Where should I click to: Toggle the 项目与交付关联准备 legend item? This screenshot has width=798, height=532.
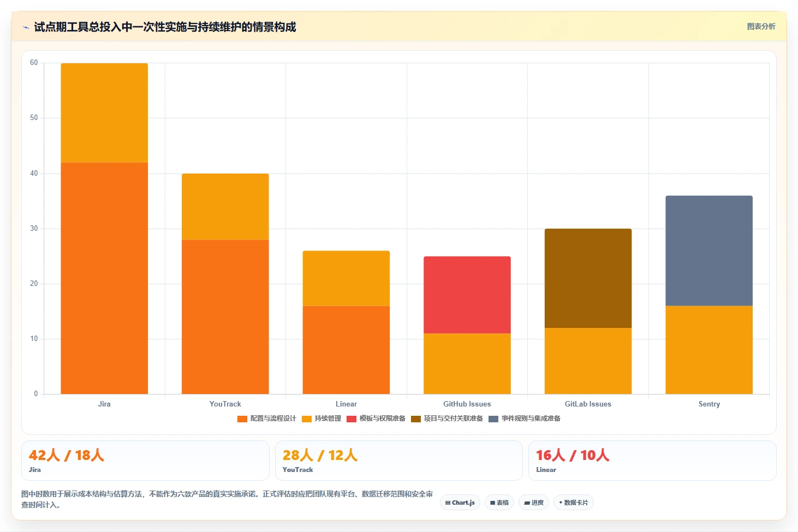click(x=447, y=419)
